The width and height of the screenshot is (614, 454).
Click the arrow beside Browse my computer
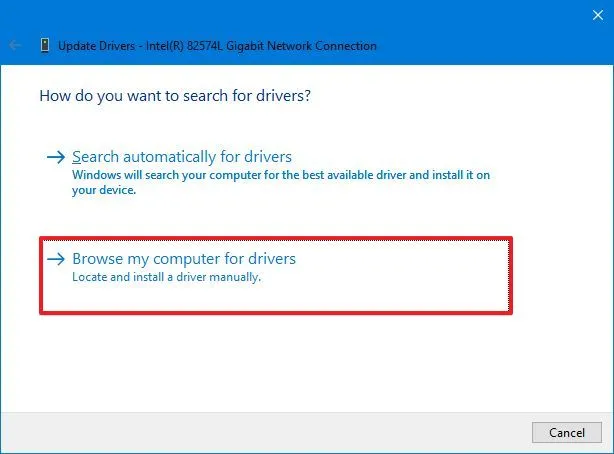pyautogui.click(x=56, y=259)
